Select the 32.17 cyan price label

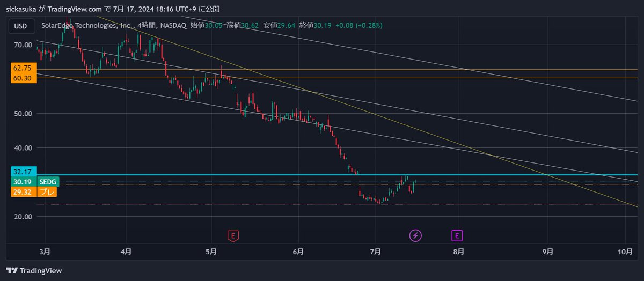(x=23, y=172)
